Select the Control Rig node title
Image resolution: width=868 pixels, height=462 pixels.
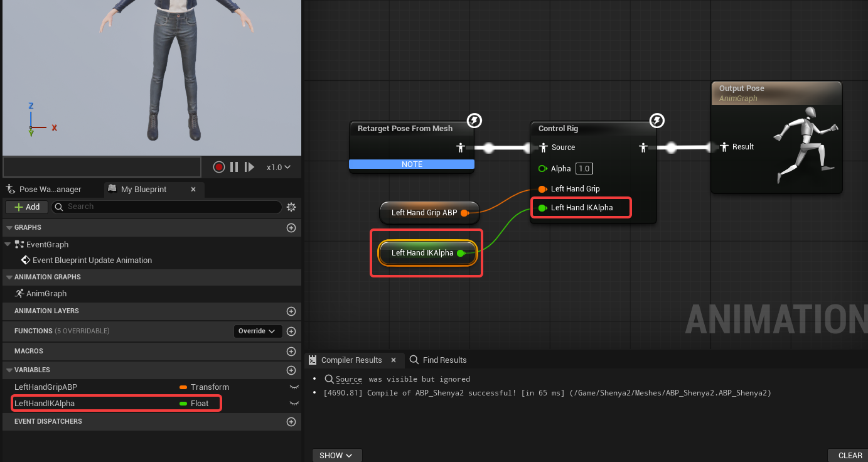click(559, 129)
